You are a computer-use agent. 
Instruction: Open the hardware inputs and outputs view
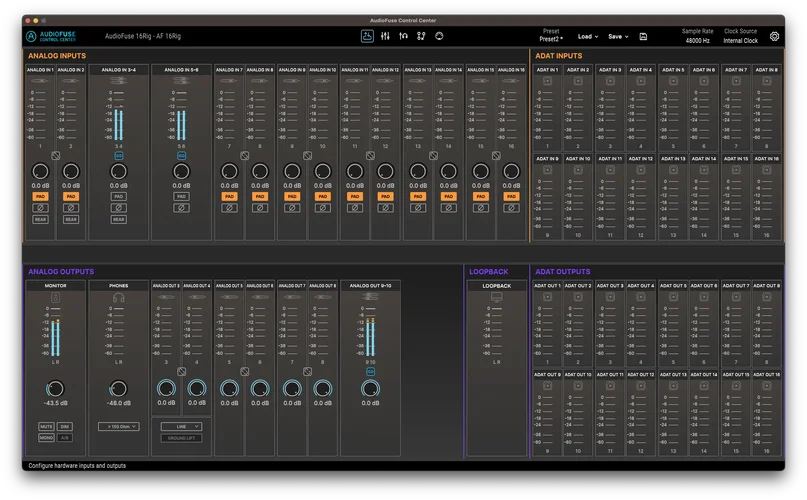click(366, 36)
